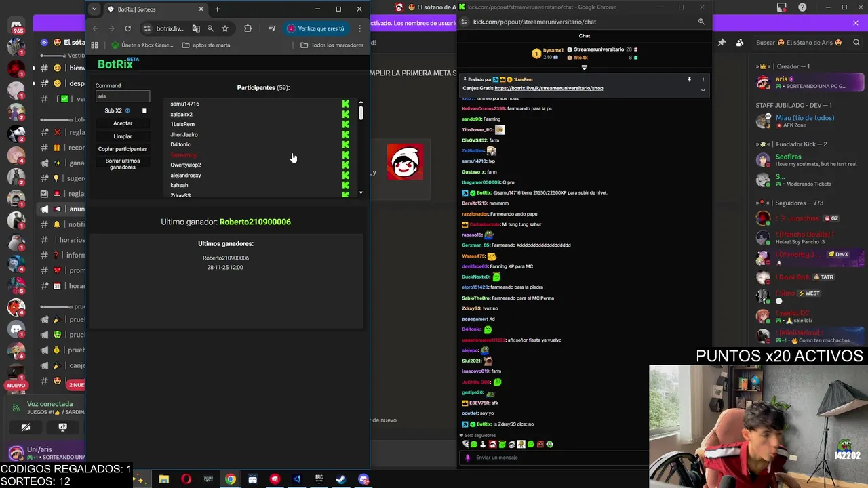This screenshot has height=488, width=868.
Task: Open the pinned message three-dot options
Action: (703, 79)
